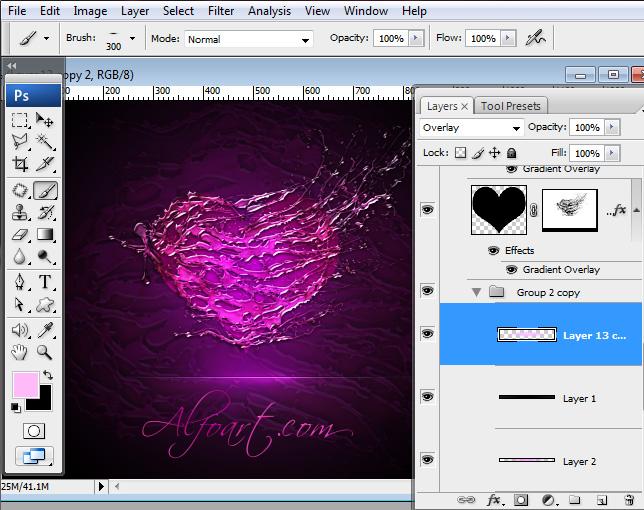Open brush Opacity slider arrow
Screen dimensions: 644x510
pyautogui.click(x=416, y=38)
